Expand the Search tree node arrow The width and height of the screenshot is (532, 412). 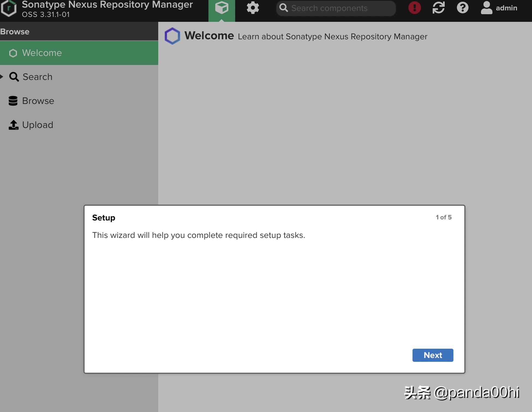(2, 77)
